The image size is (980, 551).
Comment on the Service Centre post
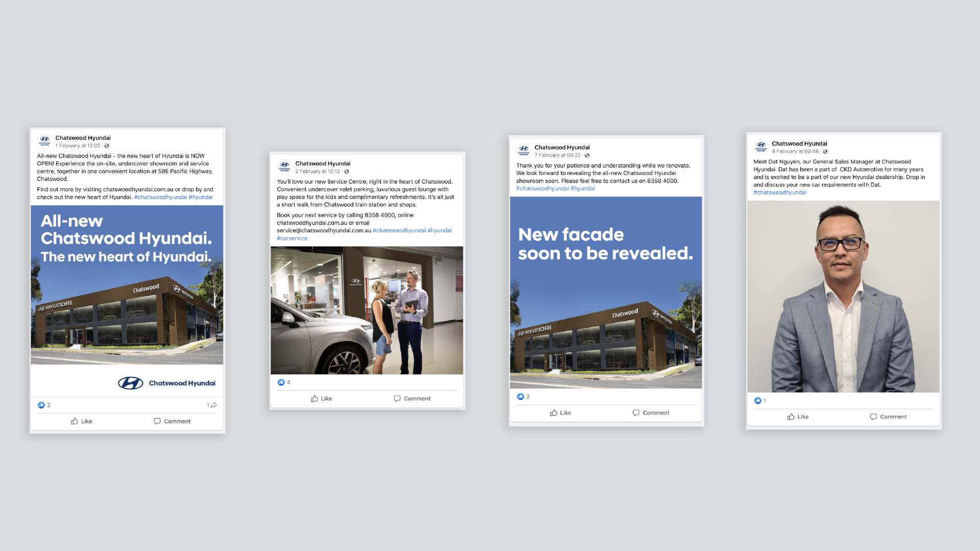(x=412, y=398)
